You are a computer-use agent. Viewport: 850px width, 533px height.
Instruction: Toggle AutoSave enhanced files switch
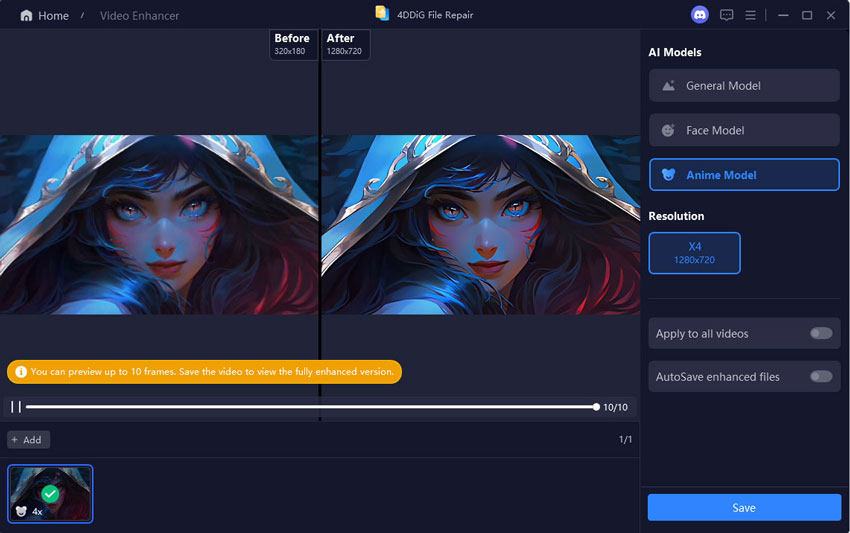coord(821,376)
